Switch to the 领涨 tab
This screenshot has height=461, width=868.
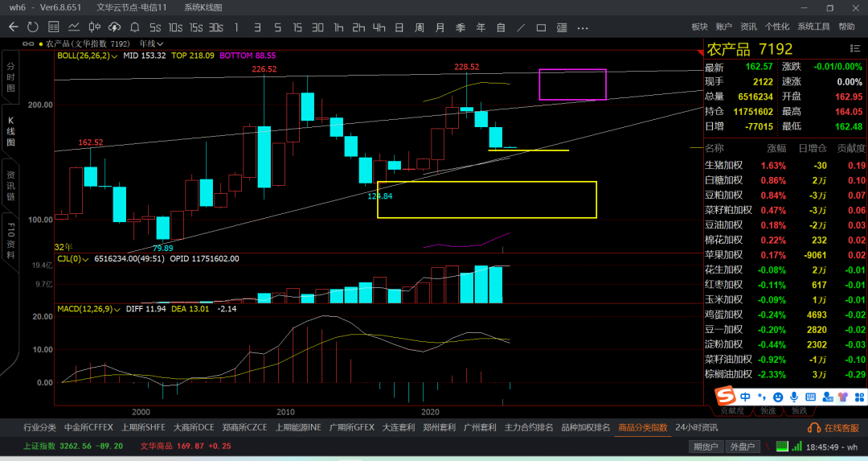(x=768, y=411)
